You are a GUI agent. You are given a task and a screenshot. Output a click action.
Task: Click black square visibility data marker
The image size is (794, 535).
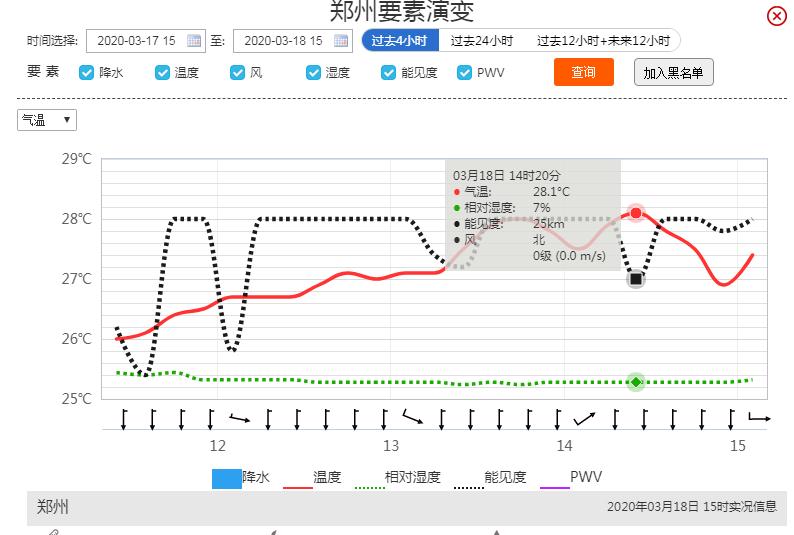coord(636,279)
